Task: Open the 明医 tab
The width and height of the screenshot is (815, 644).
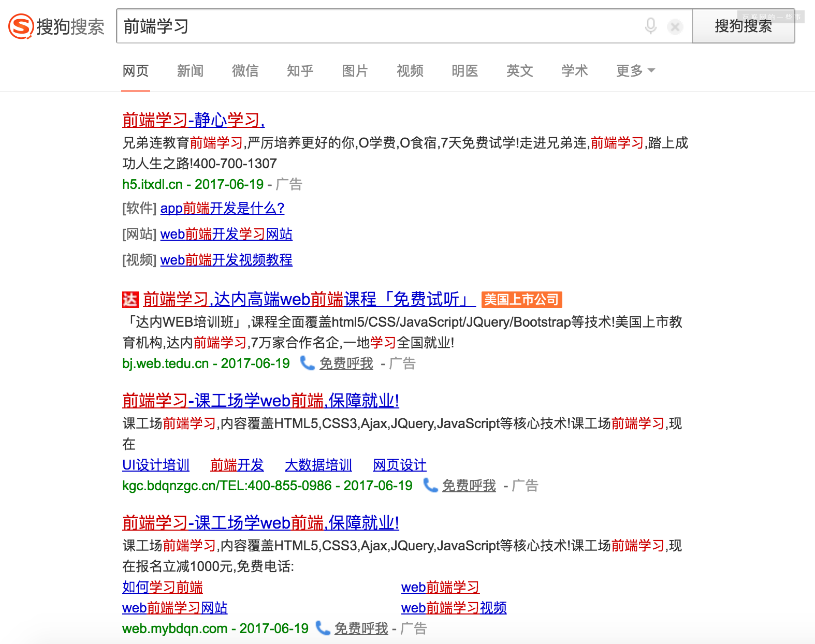Action: coord(465,71)
